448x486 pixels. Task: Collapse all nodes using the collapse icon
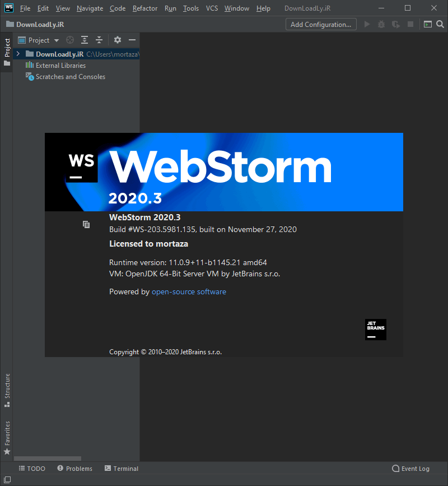point(99,40)
